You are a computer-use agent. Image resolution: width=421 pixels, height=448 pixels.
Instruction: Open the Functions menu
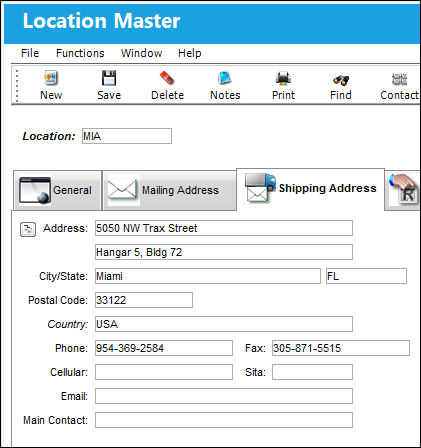coord(80,53)
